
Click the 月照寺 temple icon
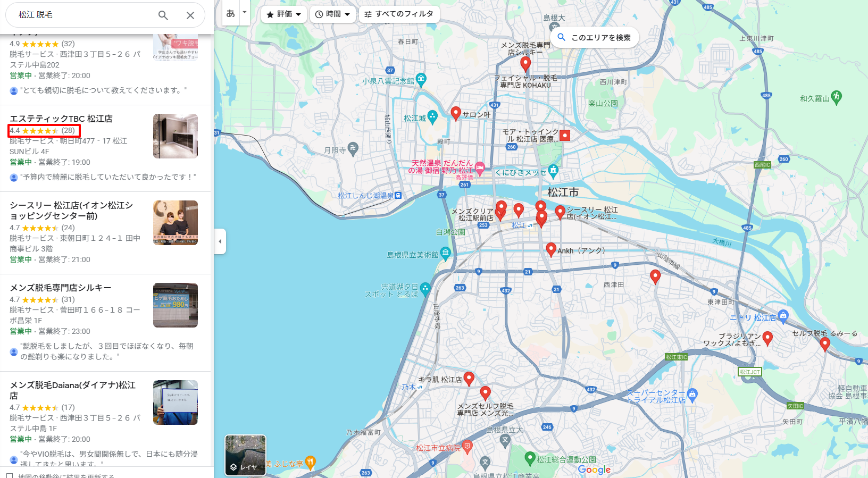click(x=353, y=148)
